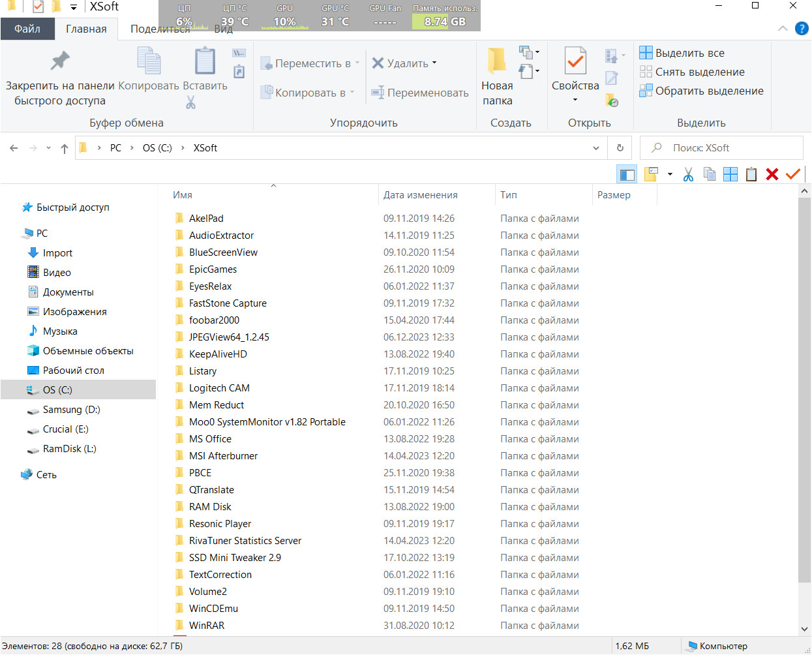Expand the Свойства dropdown arrow
812x655 pixels.
(x=575, y=100)
